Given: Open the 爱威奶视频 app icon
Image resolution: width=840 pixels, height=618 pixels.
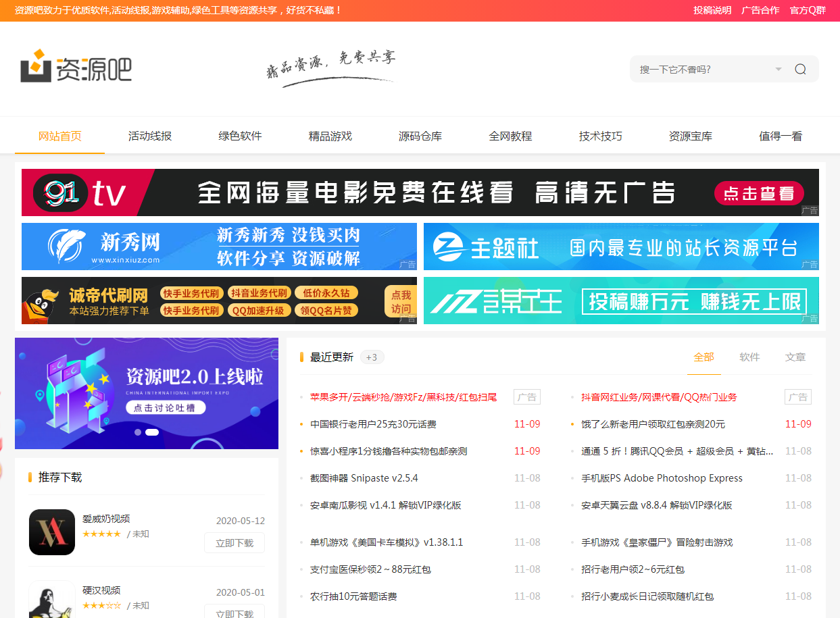Looking at the screenshot, I should point(52,532).
